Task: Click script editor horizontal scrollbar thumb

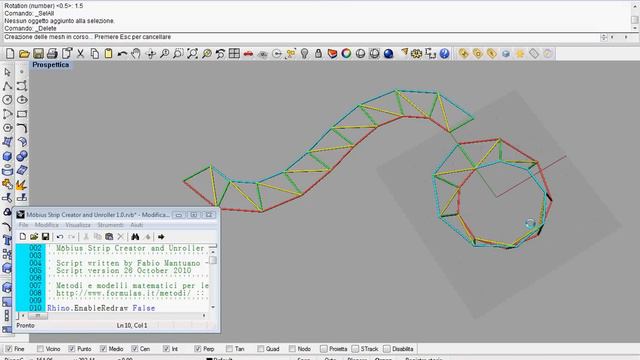Action: 38,316
